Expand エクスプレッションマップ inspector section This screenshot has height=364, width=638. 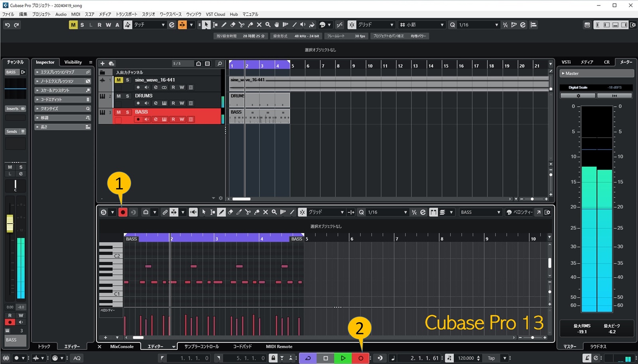63,72
